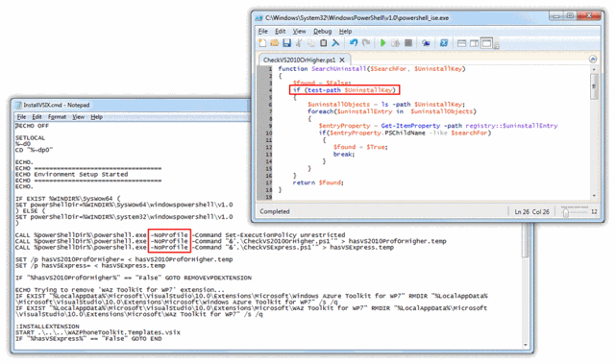Adjust the ISE zoom slider handle
The image size is (615, 364).
565,212
